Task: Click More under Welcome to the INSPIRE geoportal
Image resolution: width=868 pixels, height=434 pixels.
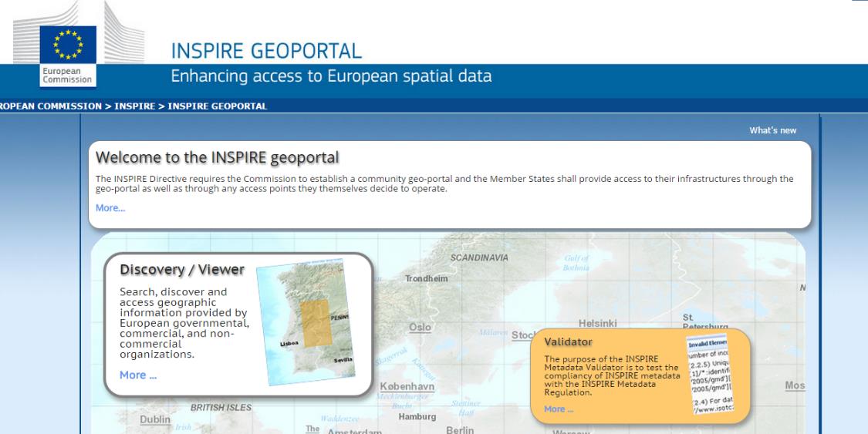Action: tap(110, 208)
